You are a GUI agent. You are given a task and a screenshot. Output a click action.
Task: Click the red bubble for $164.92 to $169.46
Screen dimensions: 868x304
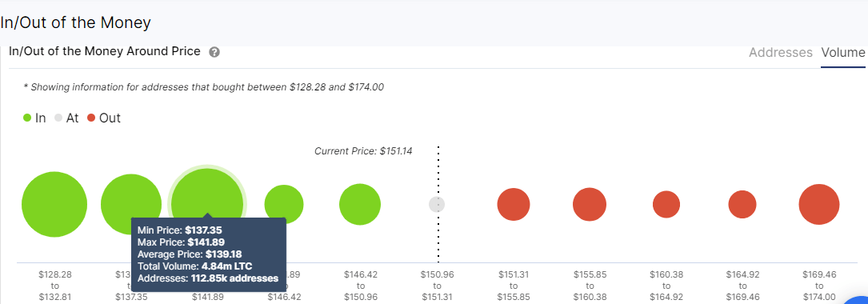[x=742, y=204]
